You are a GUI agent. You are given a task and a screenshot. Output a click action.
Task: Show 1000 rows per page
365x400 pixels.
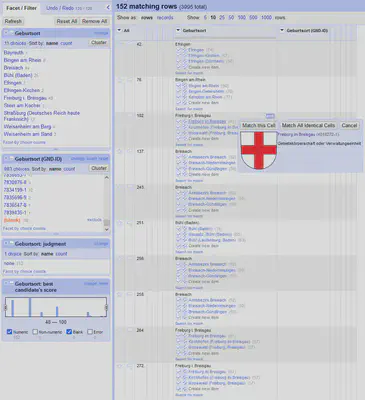[266, 18]
